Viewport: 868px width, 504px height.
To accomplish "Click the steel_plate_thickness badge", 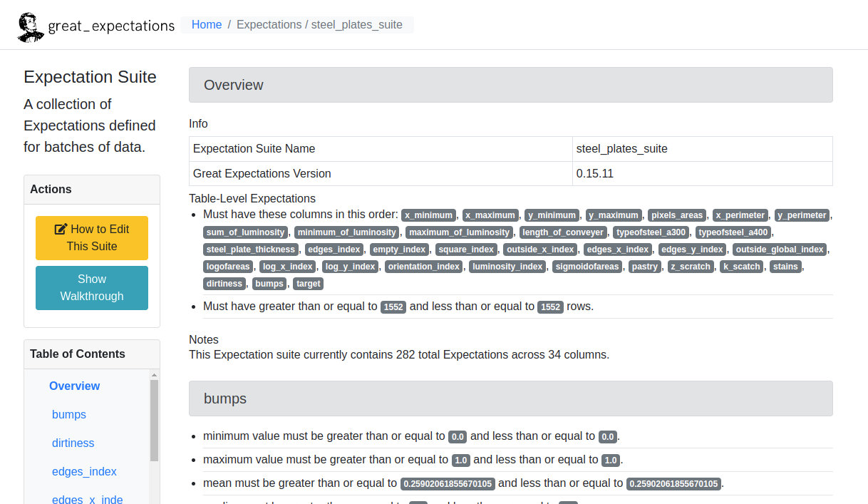I will click(x=251, y=250).
